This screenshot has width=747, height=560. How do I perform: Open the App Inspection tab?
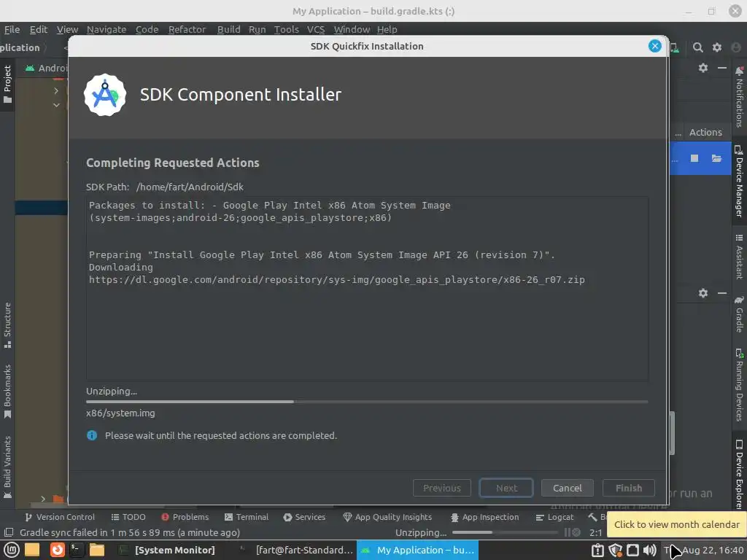484,517
